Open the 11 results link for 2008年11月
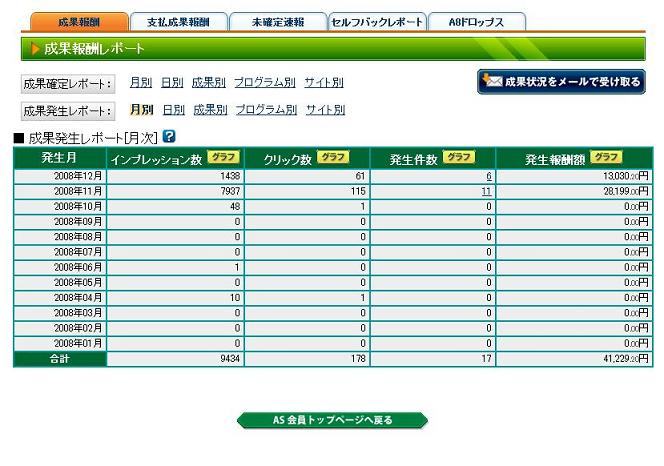664x466 pixels. click(487, 191)
